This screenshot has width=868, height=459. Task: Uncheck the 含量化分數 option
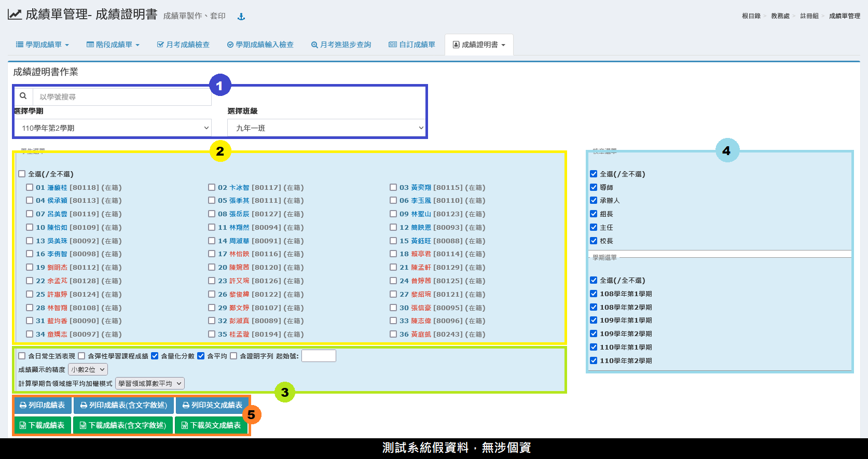[x=155, y=356]
